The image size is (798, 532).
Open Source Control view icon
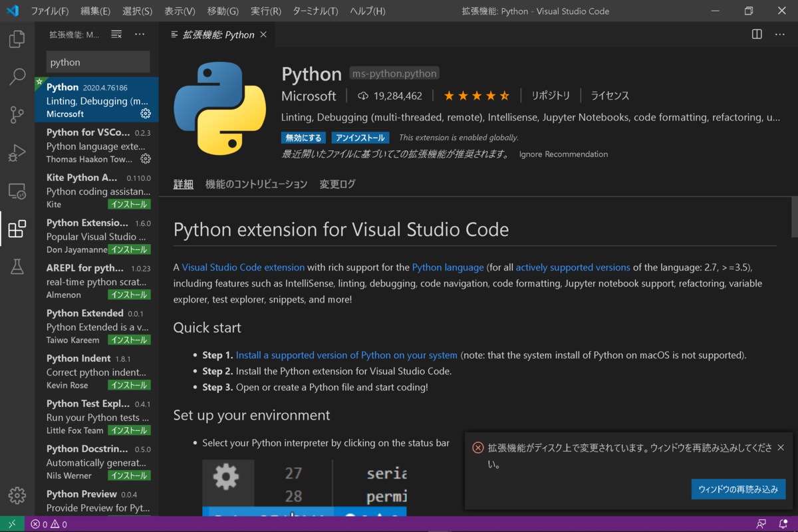point(17,115)
